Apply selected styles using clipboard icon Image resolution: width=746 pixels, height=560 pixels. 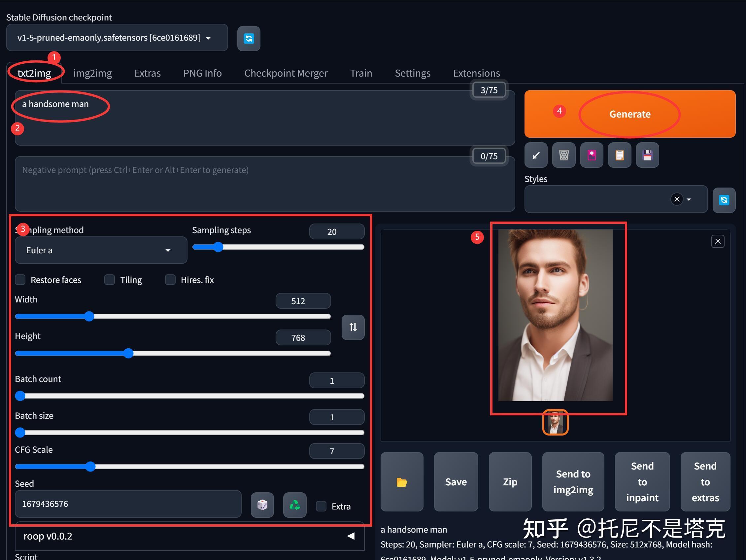[x=620, y=155]
